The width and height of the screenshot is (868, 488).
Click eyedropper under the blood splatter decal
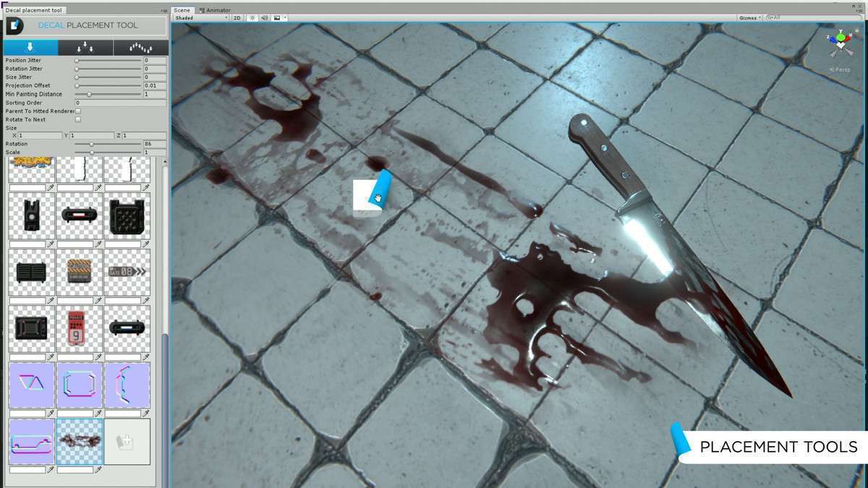pos(98,470)
